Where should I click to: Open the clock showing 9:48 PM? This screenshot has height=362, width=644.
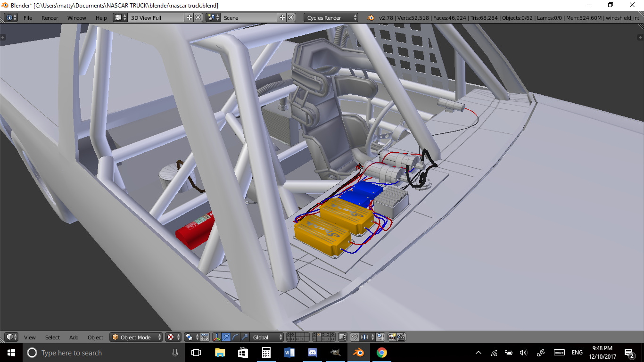click(x=603, y=353)
